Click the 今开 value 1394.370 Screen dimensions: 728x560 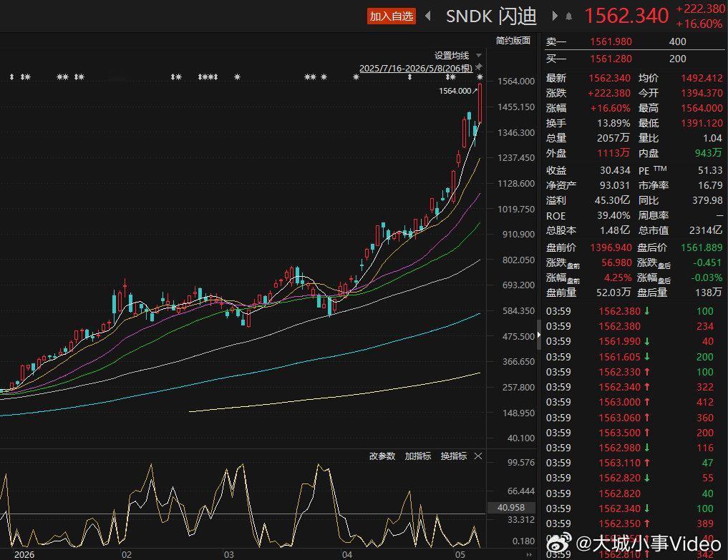click(x=702, y=93)
